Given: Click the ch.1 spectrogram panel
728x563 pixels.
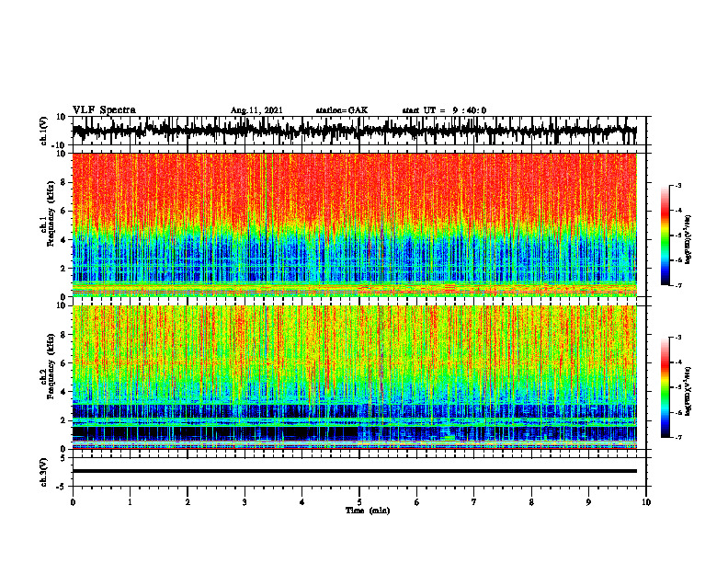Looking at the screenshot, I should tap(355, 224).
